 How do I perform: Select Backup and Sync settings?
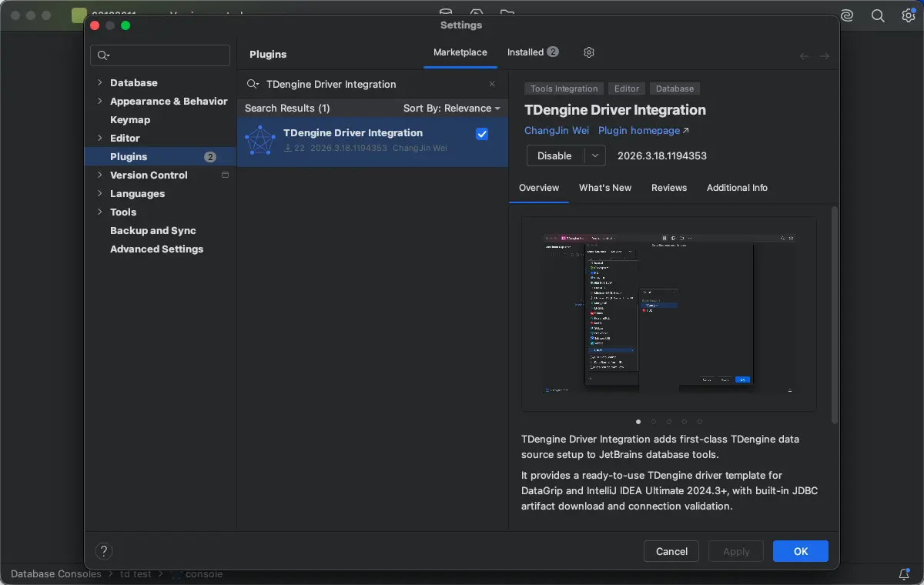coord(153,230)
